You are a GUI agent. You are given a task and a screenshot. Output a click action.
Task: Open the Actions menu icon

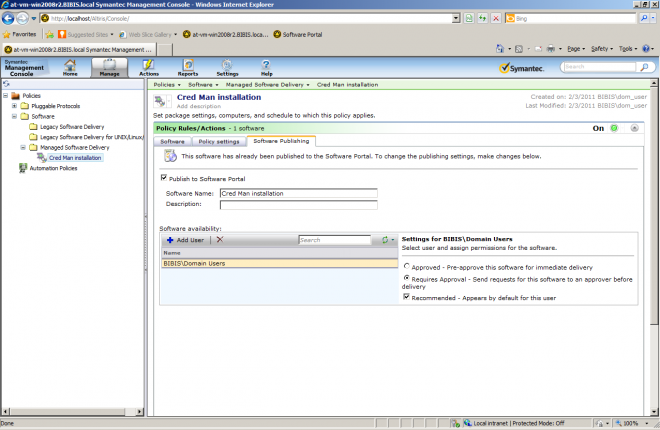(149, 67)
